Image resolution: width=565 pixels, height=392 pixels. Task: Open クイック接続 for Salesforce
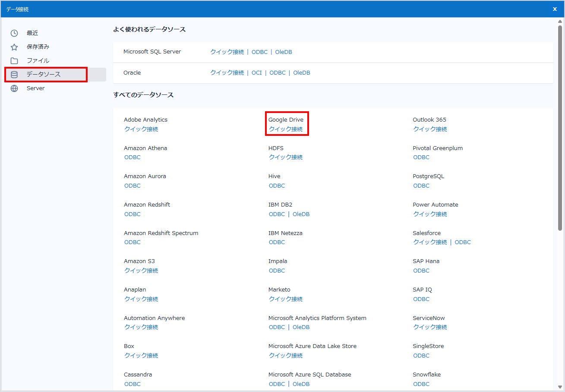click(430, 242)
